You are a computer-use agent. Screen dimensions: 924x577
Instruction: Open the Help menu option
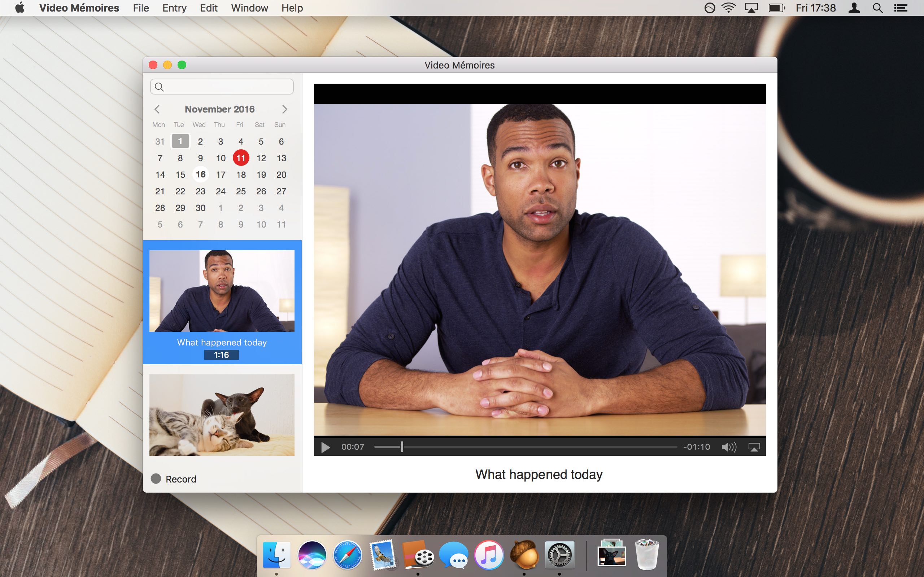[292, 8]
